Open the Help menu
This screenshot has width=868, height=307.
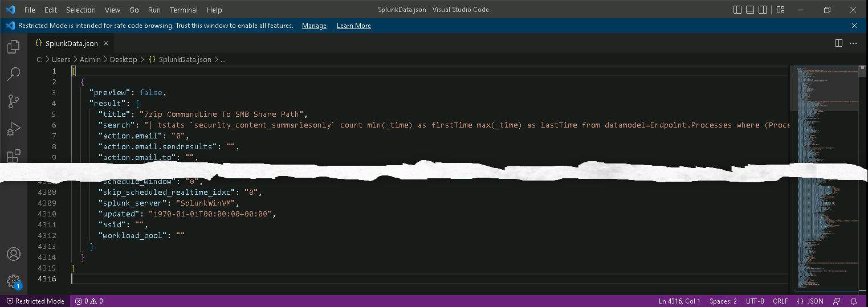pos(214,10)
